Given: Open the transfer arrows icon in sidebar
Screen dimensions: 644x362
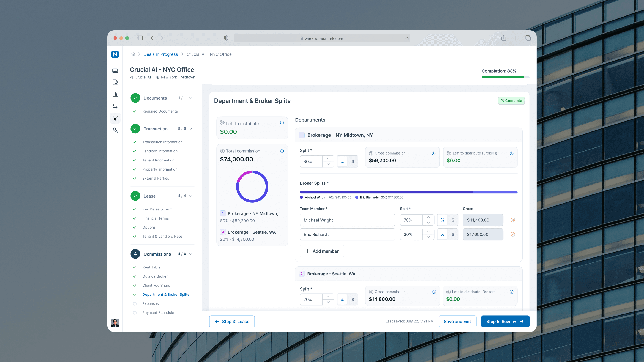Looking at the screenshot, I should pos(115,106).
